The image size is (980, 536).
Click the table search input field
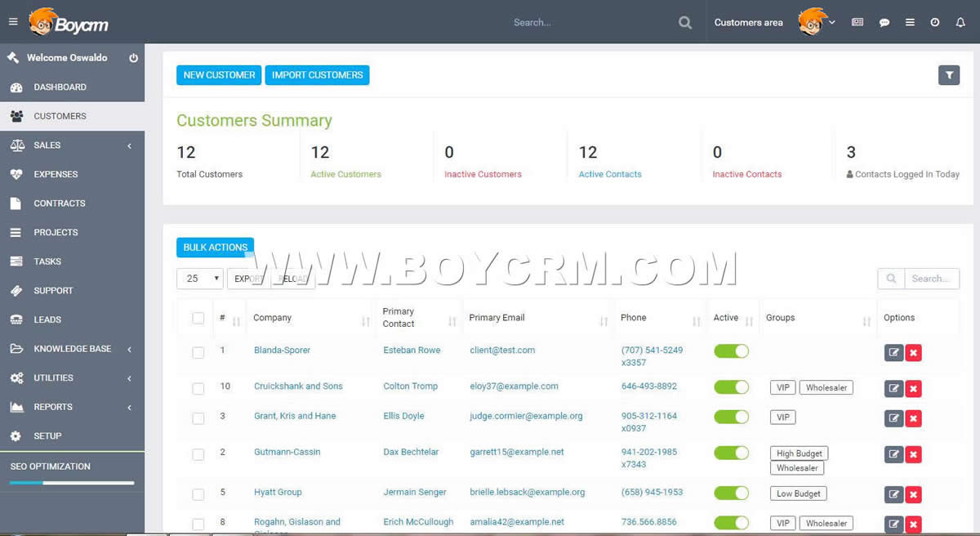pyautogui.click(x=931, y=279)
